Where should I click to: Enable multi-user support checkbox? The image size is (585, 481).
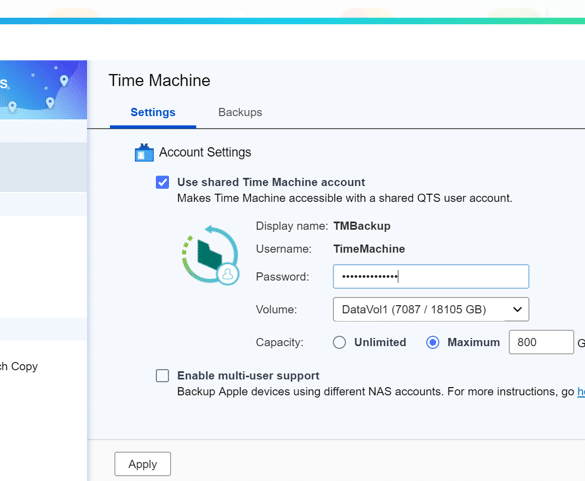coord(162,375)
